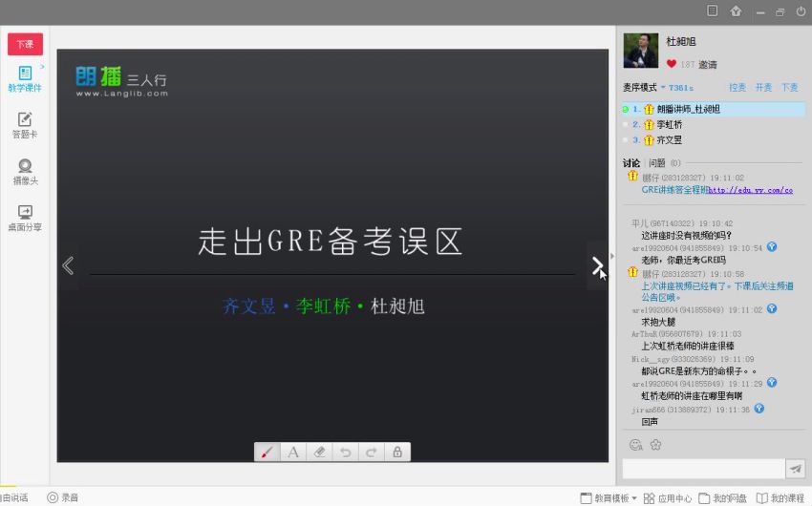
Task: Click message 上次虹桥老师的讲座很棒
Action: click(688, 347)
